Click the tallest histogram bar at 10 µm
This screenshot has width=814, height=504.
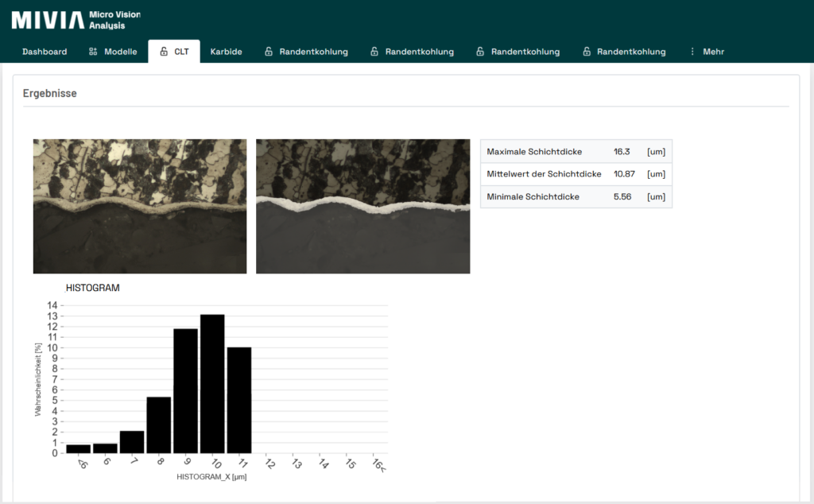pos(212,384)
